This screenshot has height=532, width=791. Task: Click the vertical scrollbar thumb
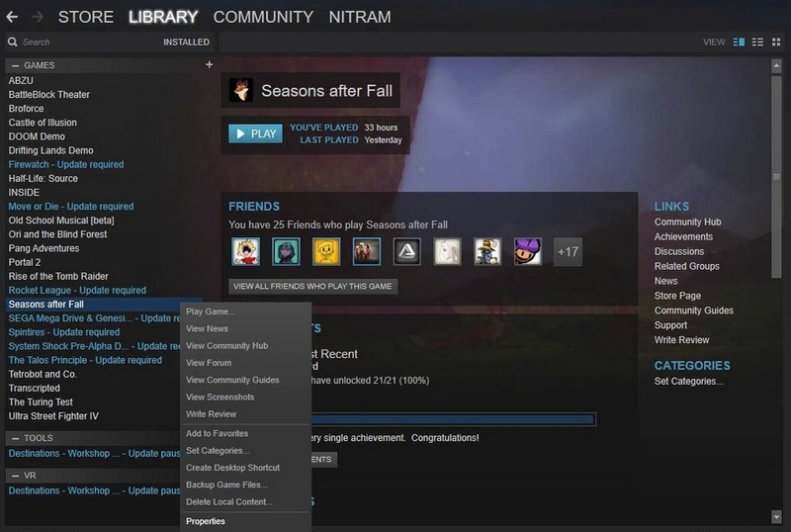click(x=776, y=177)
